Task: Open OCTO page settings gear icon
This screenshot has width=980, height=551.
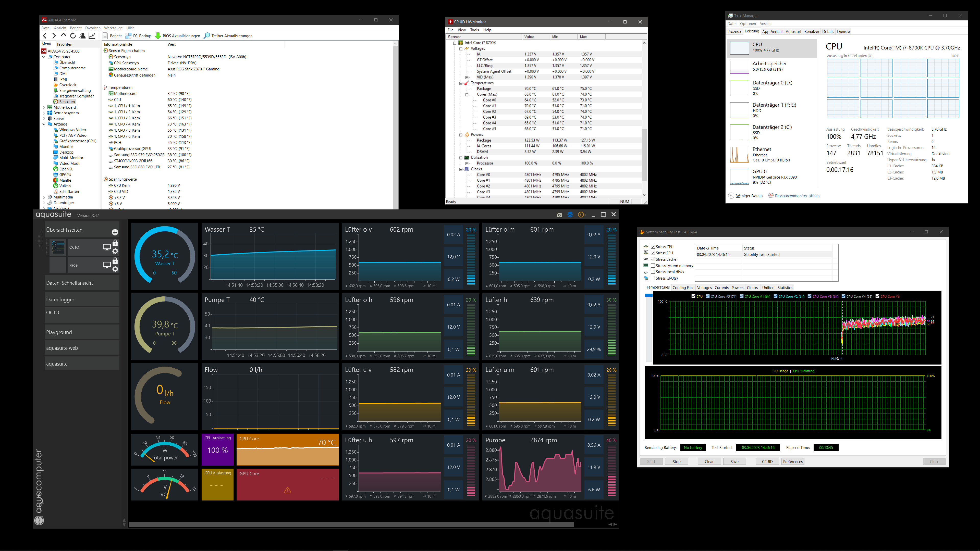Action: coord(115,251)
